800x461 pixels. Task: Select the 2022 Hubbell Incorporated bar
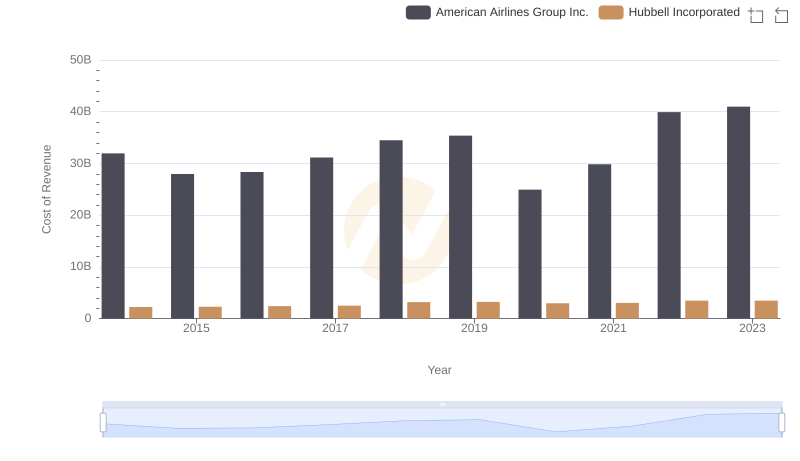point(696,310)
